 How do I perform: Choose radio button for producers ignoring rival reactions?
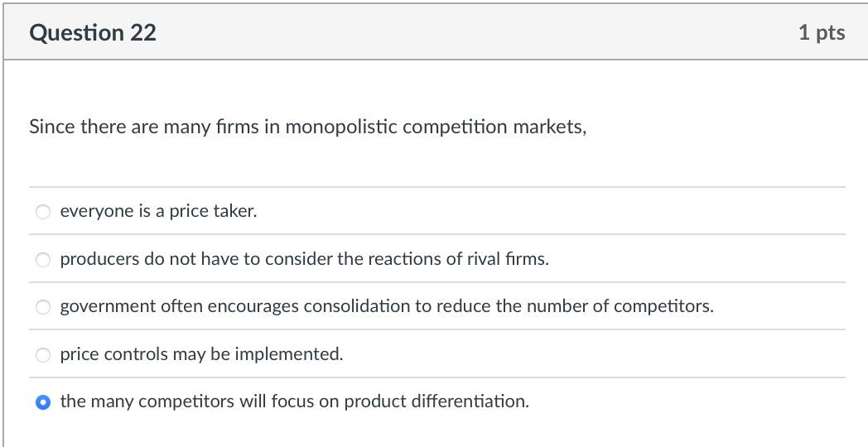(x=43, y=259)
